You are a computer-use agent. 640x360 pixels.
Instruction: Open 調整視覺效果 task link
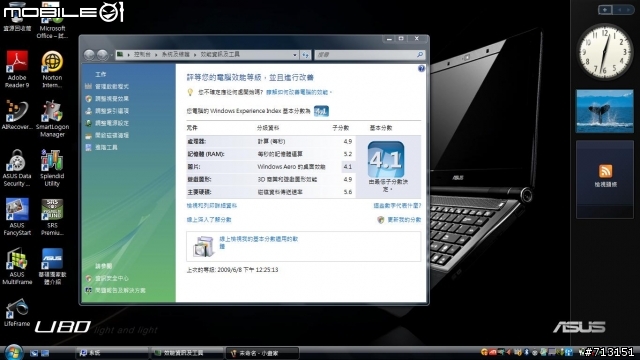click(111, 99)
